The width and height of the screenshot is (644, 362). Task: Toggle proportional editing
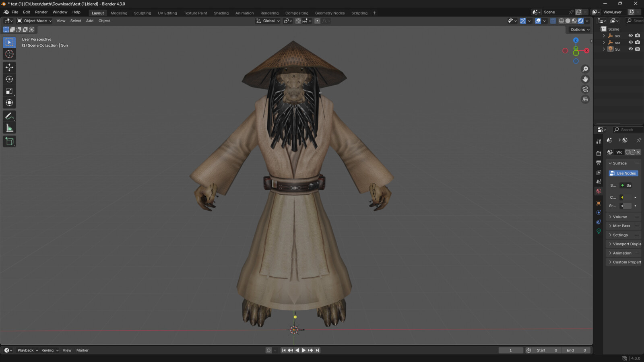pos(317,21)
